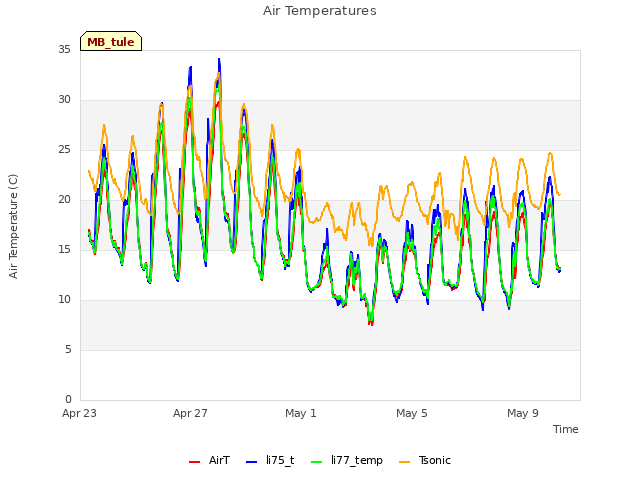Click the highest blue li75_t peak near 34
Viewport: 640px width, 480px height.
219,60
